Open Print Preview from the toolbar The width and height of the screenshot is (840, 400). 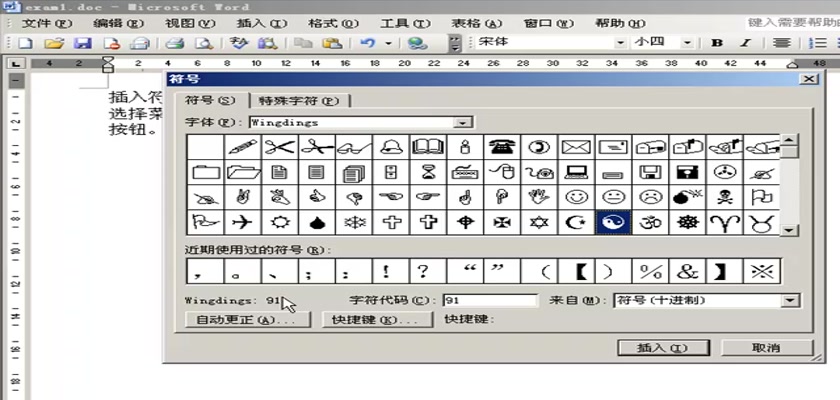pyautogui.click(x=203, y=43)
